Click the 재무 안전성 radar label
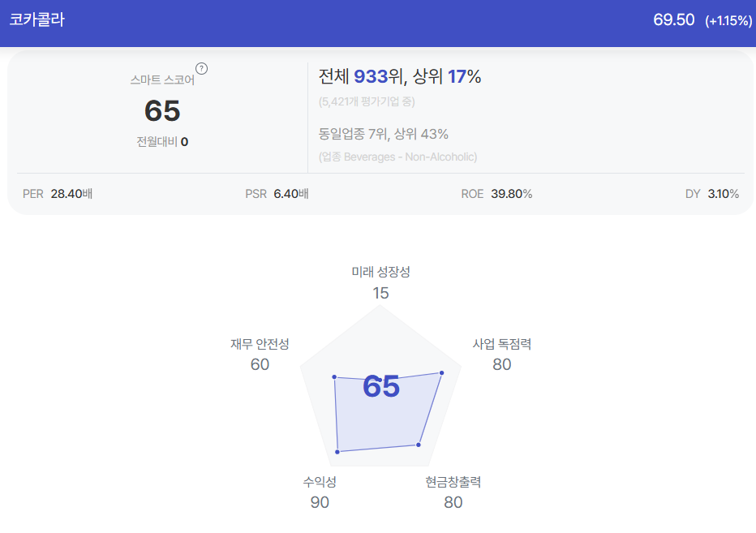The width and height of the screenshot is (756, 533). click(x=260, y=344)
